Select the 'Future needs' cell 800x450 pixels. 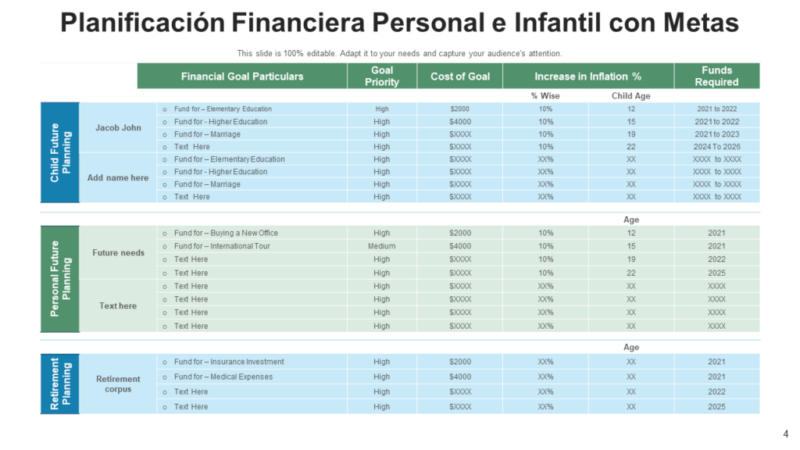click(118, 252)
